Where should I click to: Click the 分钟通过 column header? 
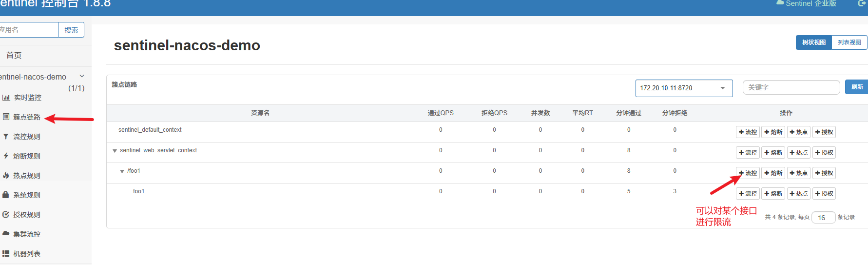tap(629, 113)
